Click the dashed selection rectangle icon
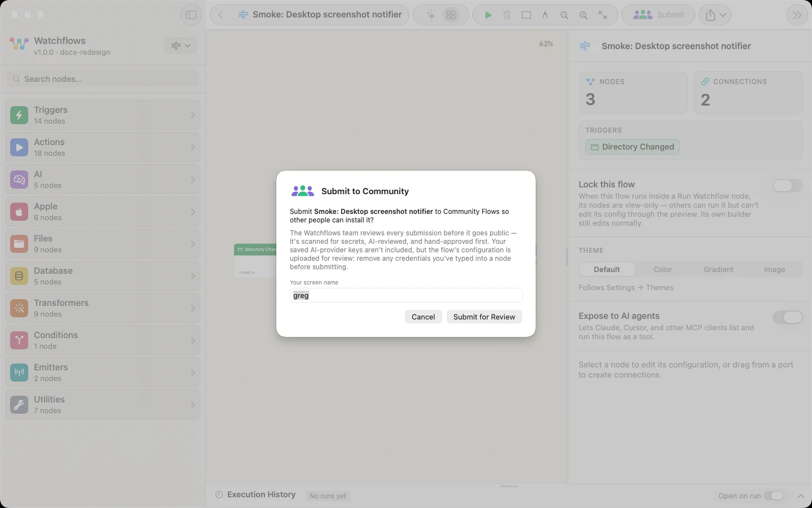The height and width of the screenshot is (508, 812). coord(526,15)
